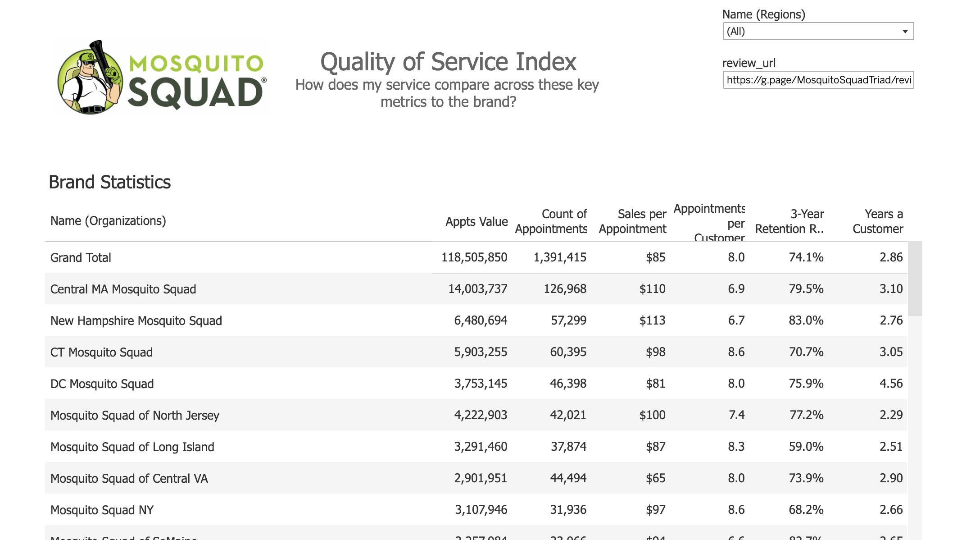Click the Count of Appointments column header
The width and height of the screenshot is (980, 540).
[551, 221]
